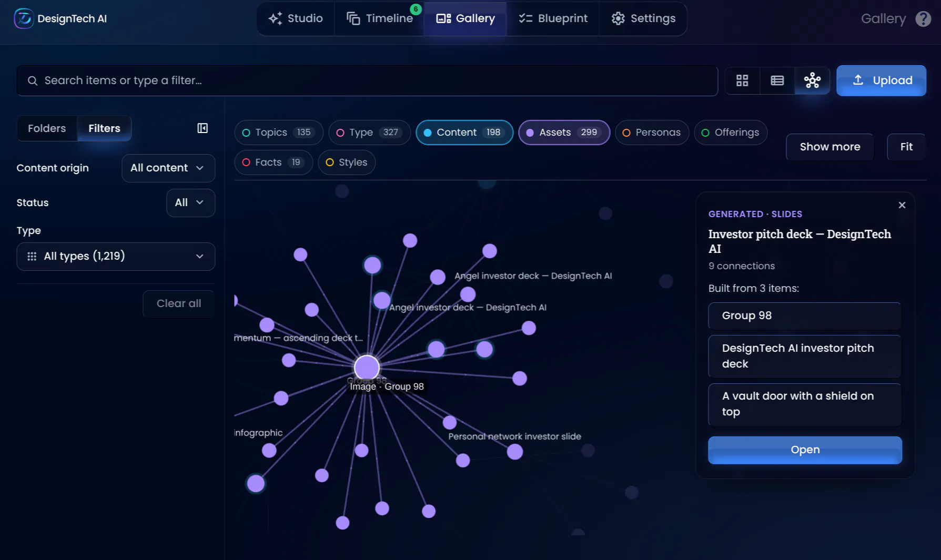Screen dimensions: 941x560
Task: Open the Status All dropdown
Action: 190,203
